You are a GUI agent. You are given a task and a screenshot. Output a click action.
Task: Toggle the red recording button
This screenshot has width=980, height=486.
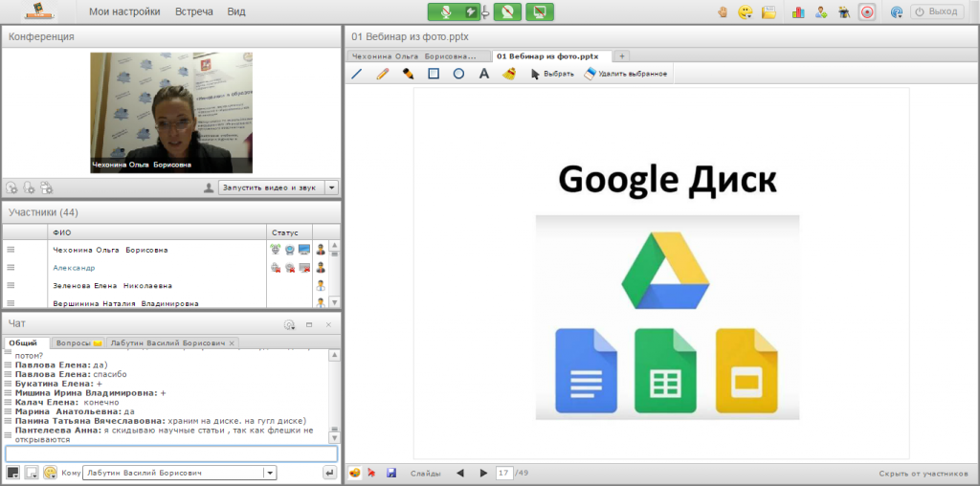866,11
